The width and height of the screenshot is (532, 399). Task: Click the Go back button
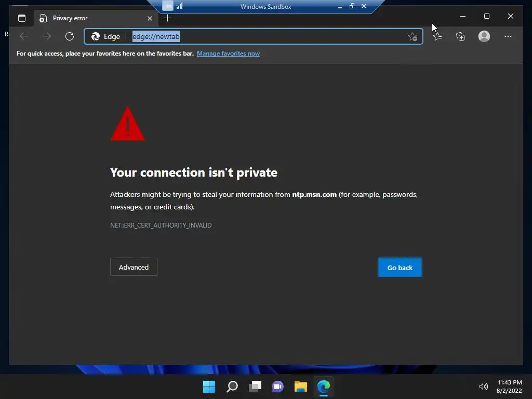pyautogui.click(x=400, y=268)
